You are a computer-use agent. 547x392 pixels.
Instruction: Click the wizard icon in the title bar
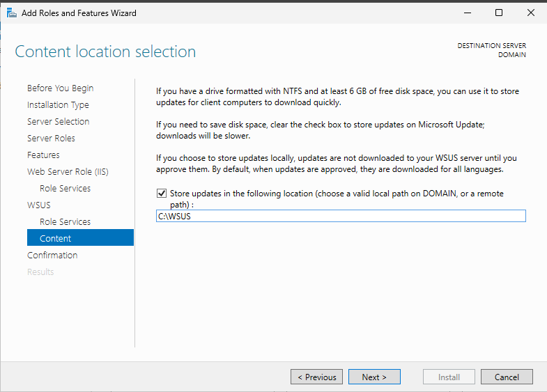pyautogui.click(x=12, y=13)
